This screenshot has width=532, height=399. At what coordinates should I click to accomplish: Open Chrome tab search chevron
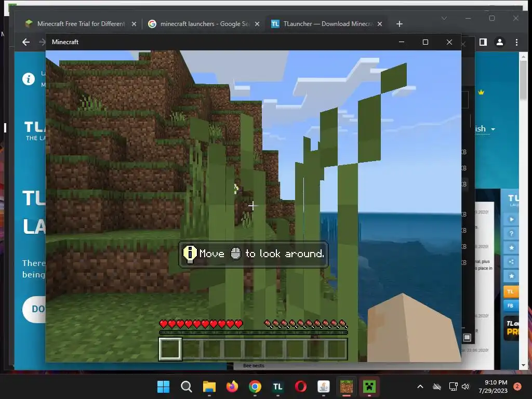click(444, 18)
